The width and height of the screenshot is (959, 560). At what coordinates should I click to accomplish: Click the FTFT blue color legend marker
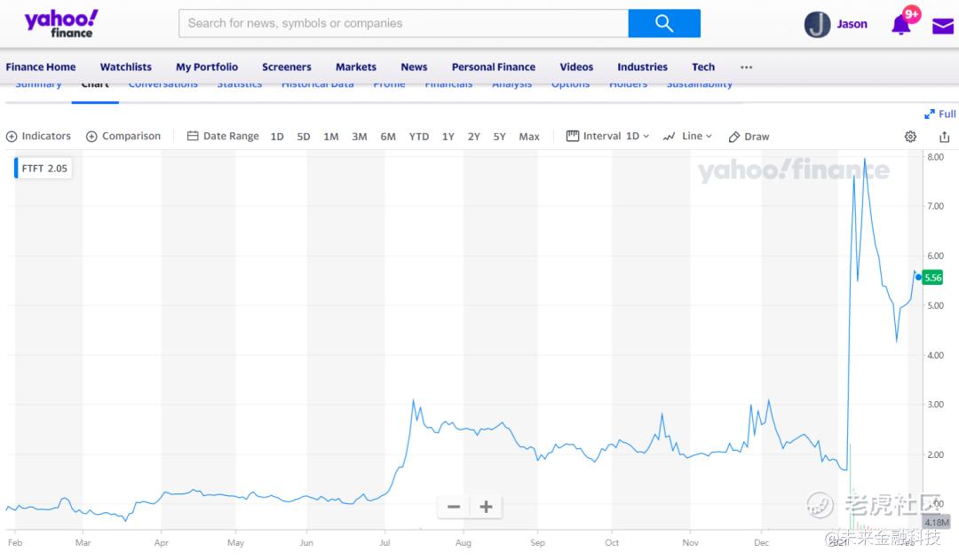coord(16,168)
